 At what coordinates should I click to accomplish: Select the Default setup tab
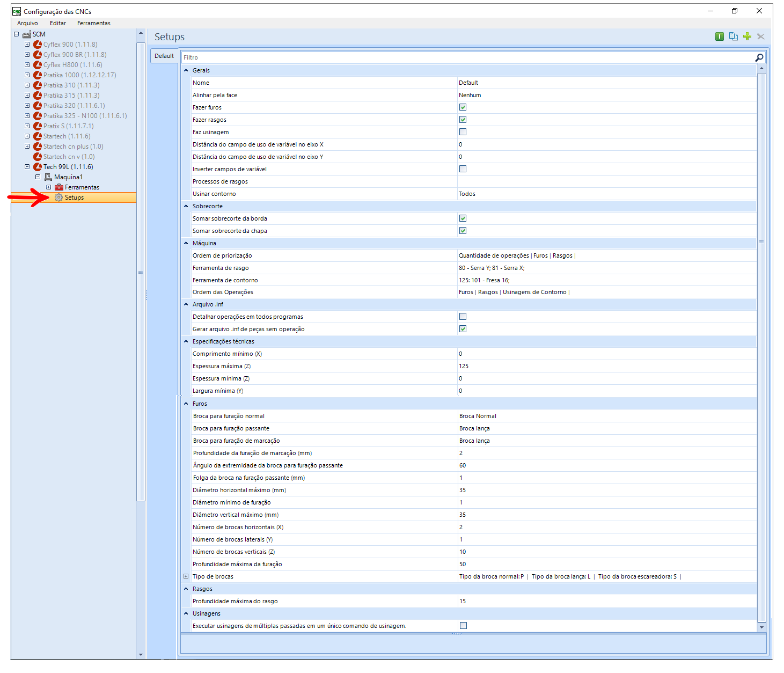pyautogui.click(x=164, y=56)
